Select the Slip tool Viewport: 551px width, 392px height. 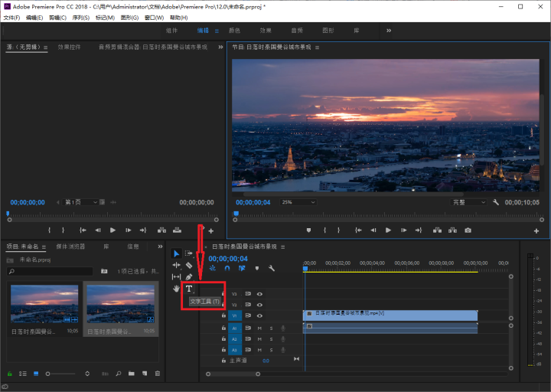tap(177, 277)
